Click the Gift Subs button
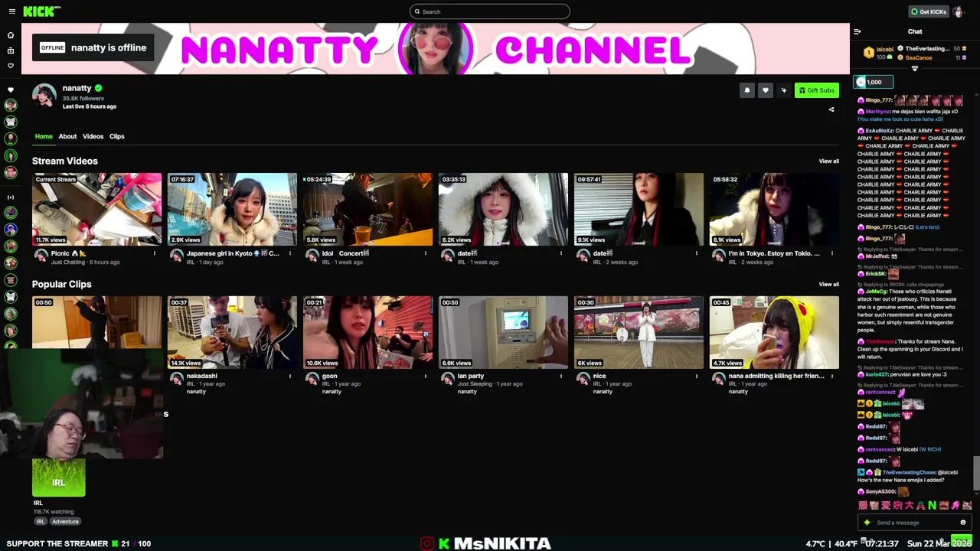The width and height of the screenshot is (980, 551). pyautogui.click(x=816, y=90)
